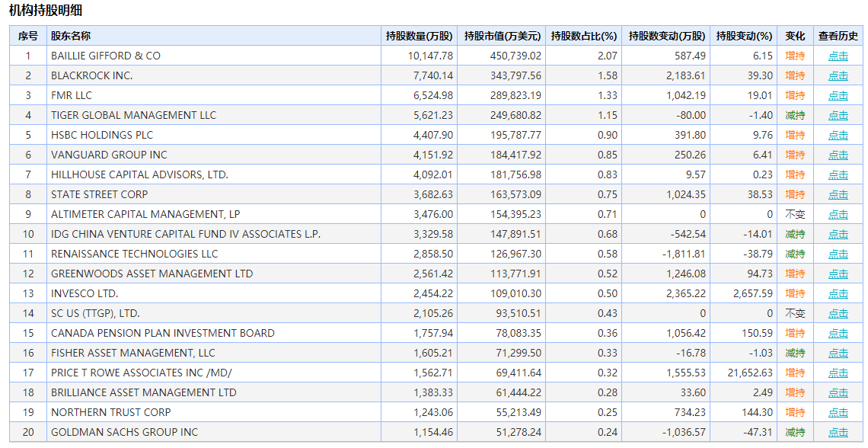Open history link for BLACKROCK INC.
Screen dimensions: 868x448
pos(838,76)
